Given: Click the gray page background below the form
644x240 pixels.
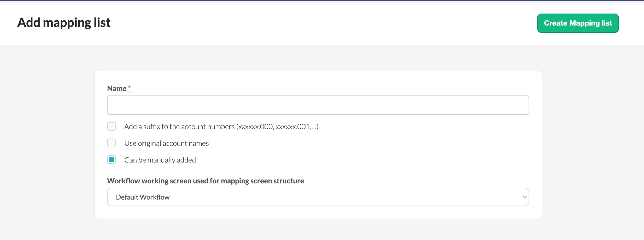Looking at the screenshot, I should click(322, 230).
